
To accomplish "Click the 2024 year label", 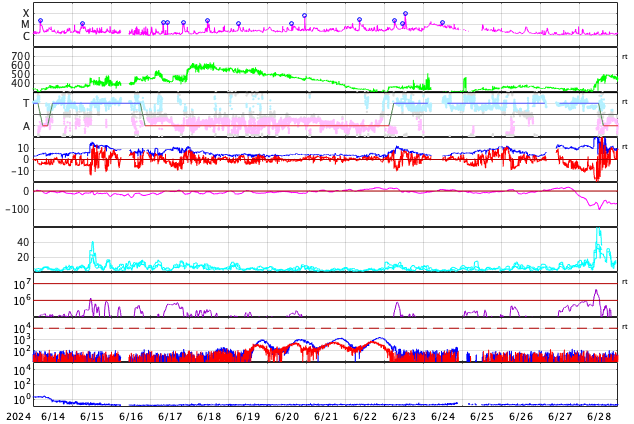I will (x=19, y=417).
